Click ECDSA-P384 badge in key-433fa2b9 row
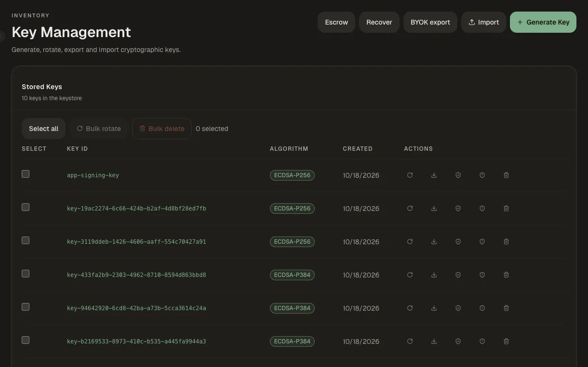Screen dimensions: 588x367 click(292, 275)
